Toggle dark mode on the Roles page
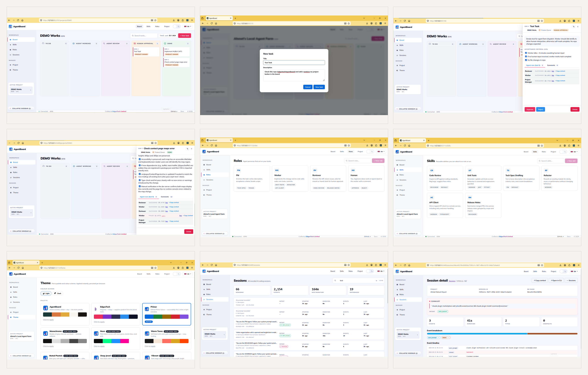The width and height of the screenshot is (588, 375). coord(370,152)
